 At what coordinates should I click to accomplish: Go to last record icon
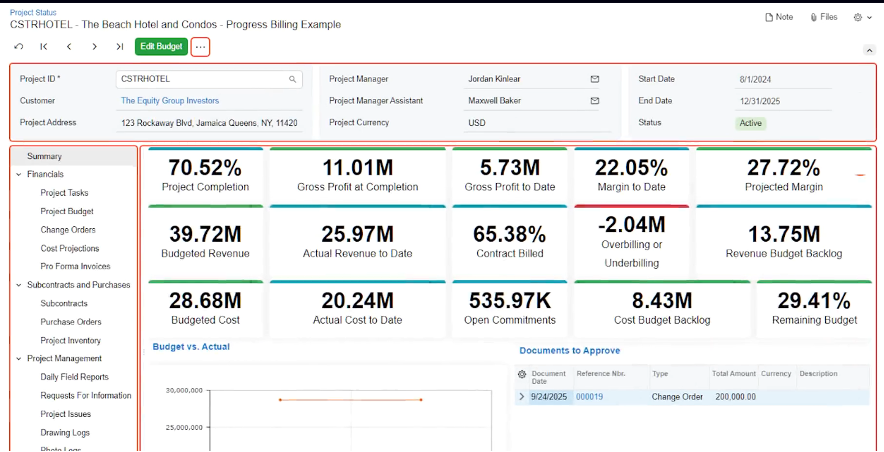tap(120, 47)
